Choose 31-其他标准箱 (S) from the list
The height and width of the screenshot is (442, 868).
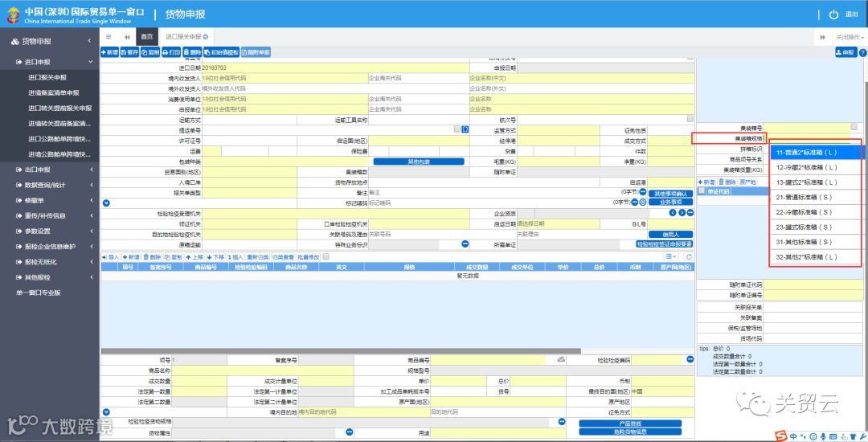[x=815, y=242]
